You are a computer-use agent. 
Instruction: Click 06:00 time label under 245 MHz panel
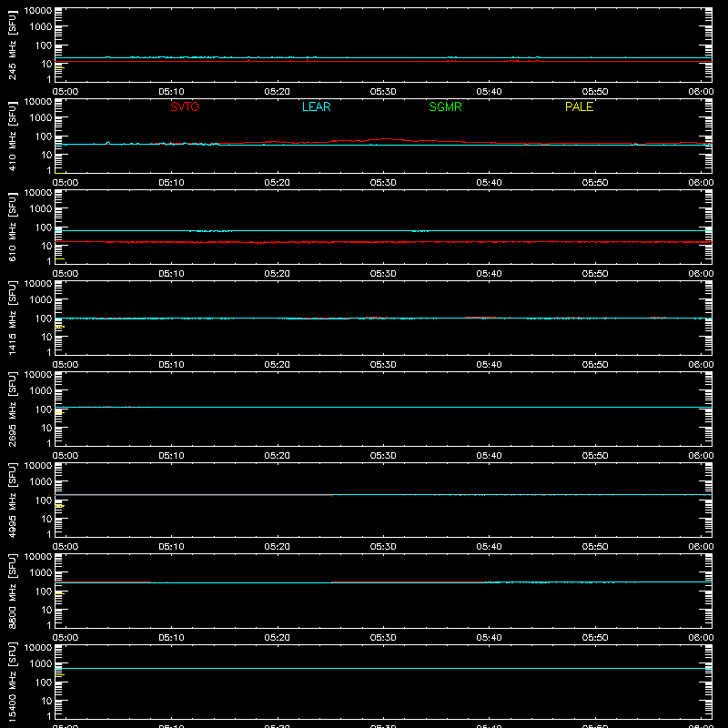coord(701,92)
